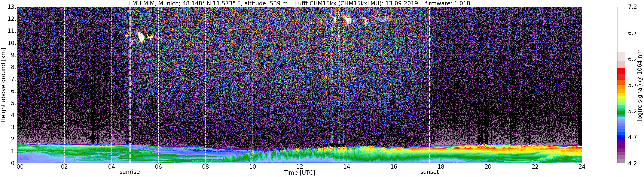Click the date '13-09-2019' in title
Image resolution: width=644 pixels, height=177 pixels.
coord(402,3)
